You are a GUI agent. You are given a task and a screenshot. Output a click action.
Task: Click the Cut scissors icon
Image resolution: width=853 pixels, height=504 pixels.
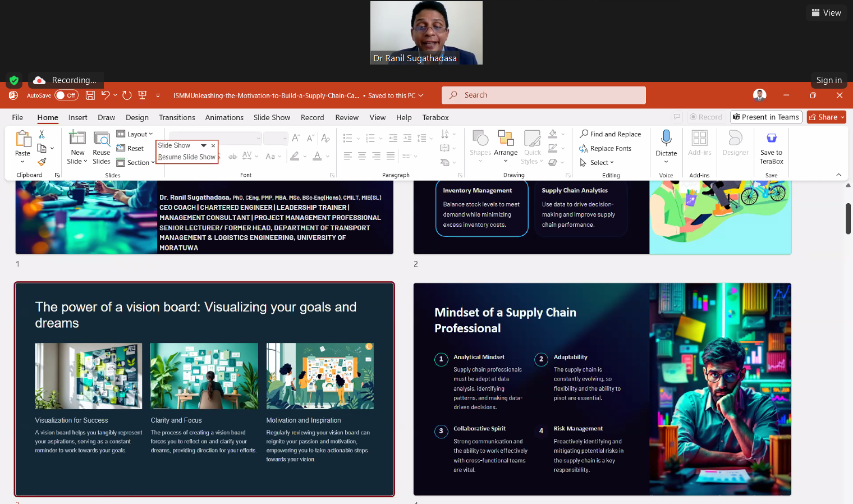click(x=42, y=135)
